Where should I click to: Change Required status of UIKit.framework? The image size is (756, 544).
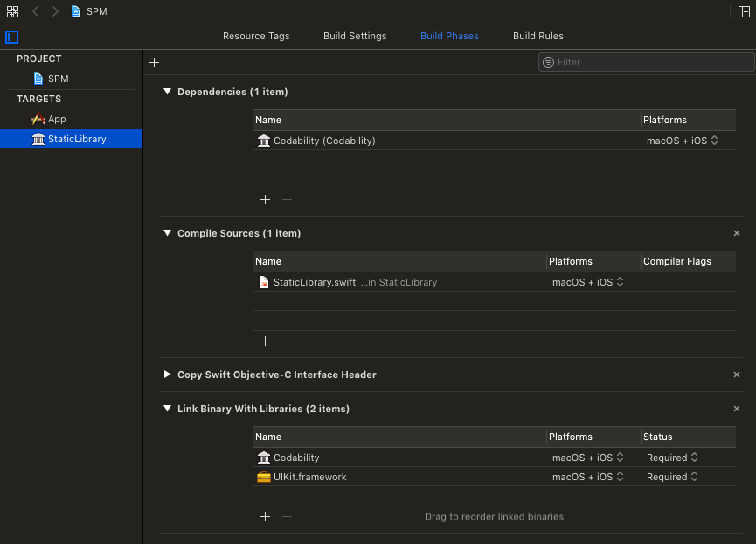(672, 477)
